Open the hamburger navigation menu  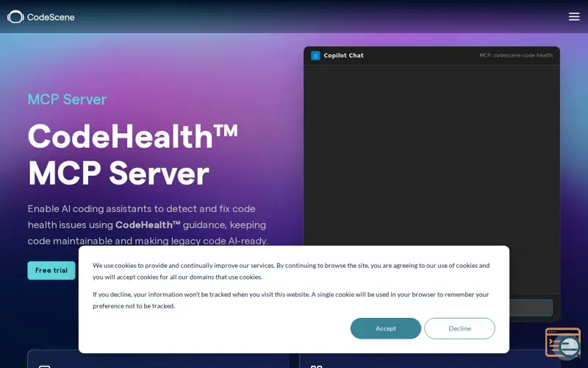[574, 16]
